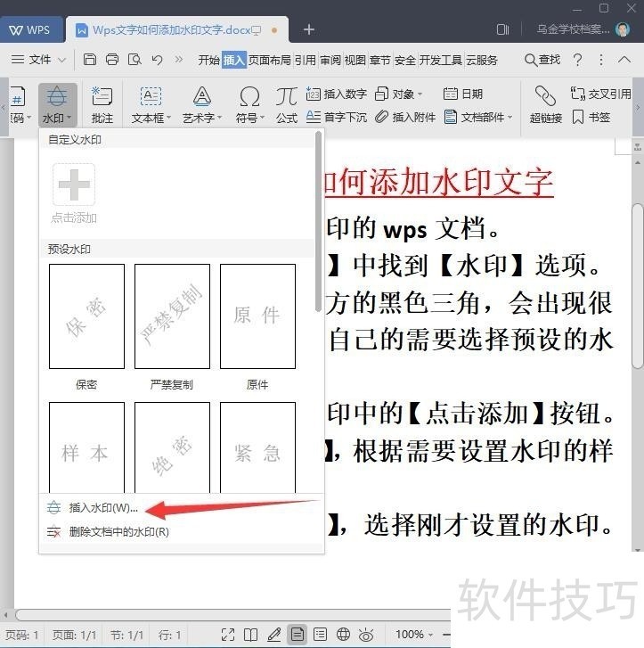Open the 章节 ribbon tab

pos(379,61)
